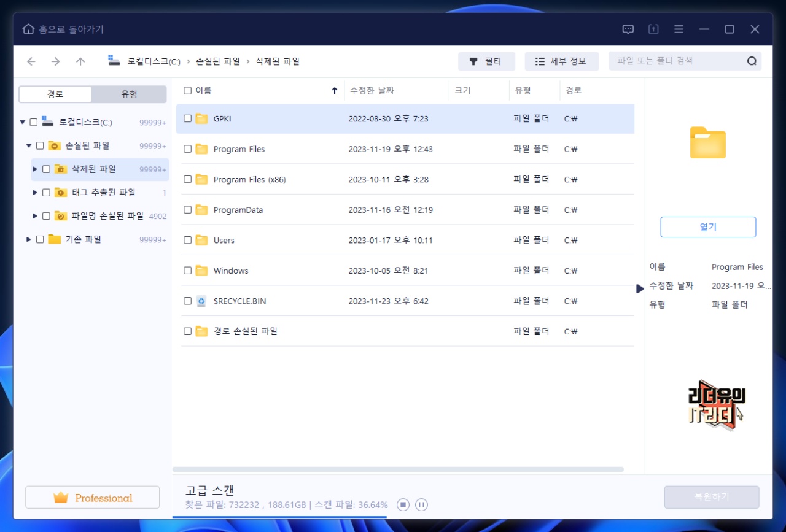Click the 손실된 파일 folder icon in tree
Screen dimensions: 786x532
(x=54, y=145)
